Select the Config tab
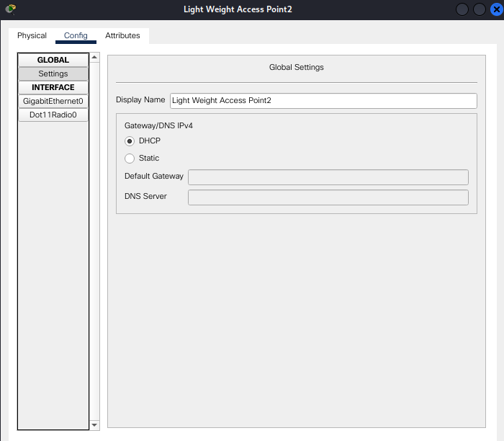Viewport: 504px width, 441px height. (x=76, y=35)
